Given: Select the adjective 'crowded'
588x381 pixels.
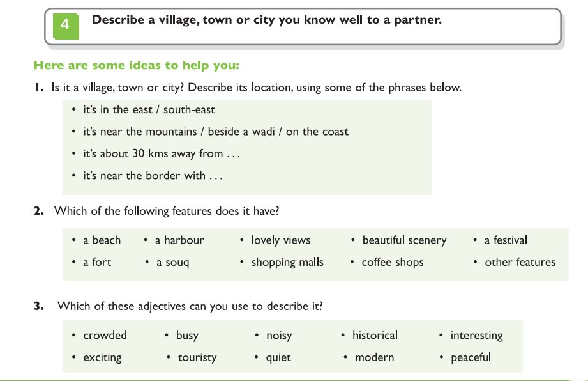Looking at the screenshot, I should (x=105, y=335).
